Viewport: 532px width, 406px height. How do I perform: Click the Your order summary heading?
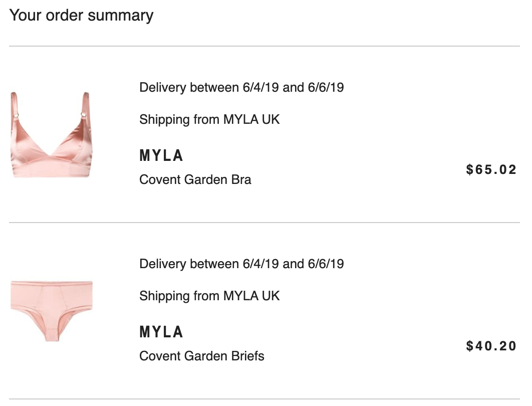pos(82,16)
